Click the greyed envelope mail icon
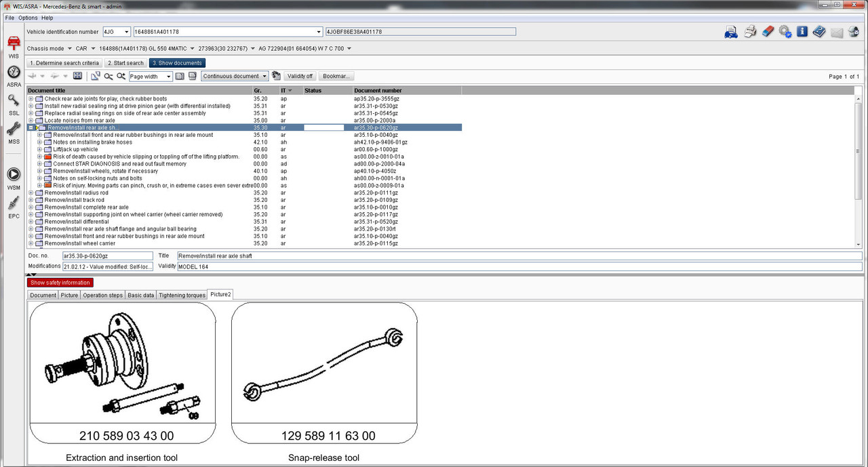The image size is (868, 467). (x=837, y=32)
